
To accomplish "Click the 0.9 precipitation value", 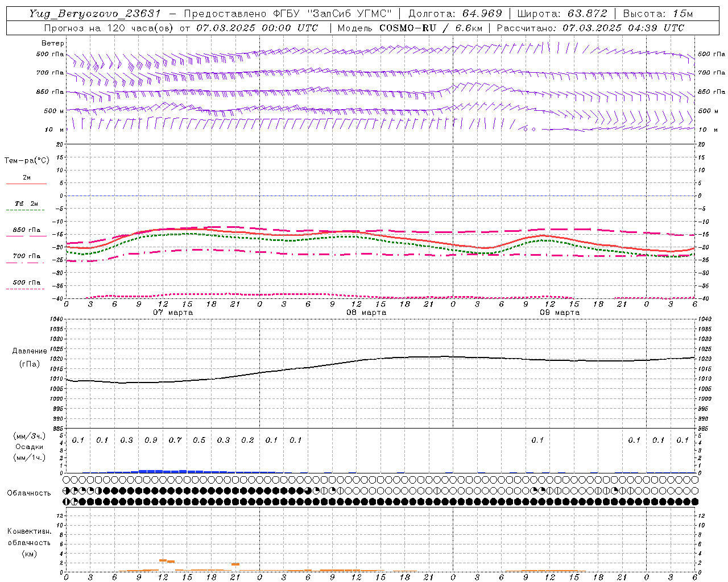I will (x=151, y=440).
